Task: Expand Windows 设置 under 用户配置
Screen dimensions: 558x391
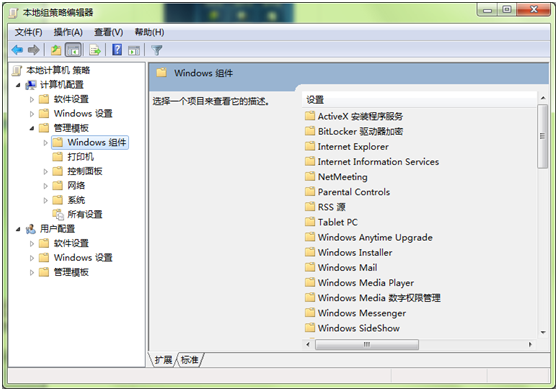Action: pos(32,258)
